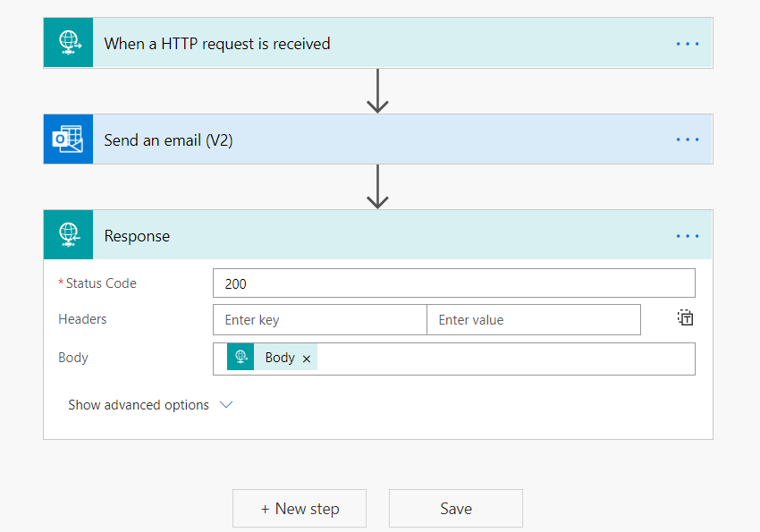Image resolution: width=760 pixels, height=532 pixels.
Task: Open the Send an email ellipsis menu
Action: pyautogui.click(x=687, y=139)
